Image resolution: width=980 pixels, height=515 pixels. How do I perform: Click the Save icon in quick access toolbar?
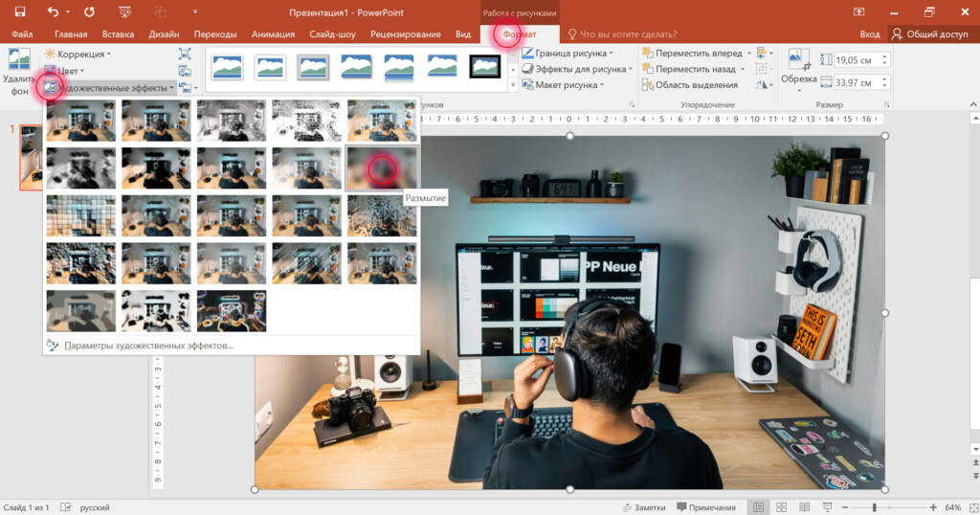tap(19, 11)
